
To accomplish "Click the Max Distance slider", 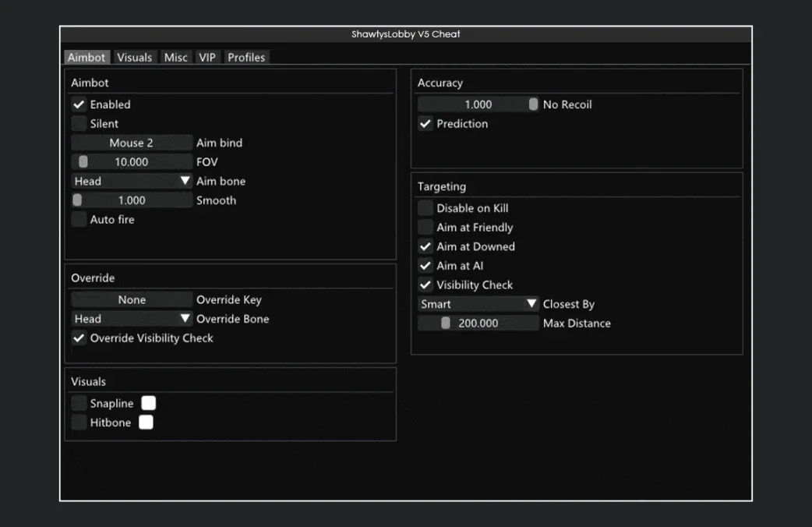I will click(x=478, y=323).
